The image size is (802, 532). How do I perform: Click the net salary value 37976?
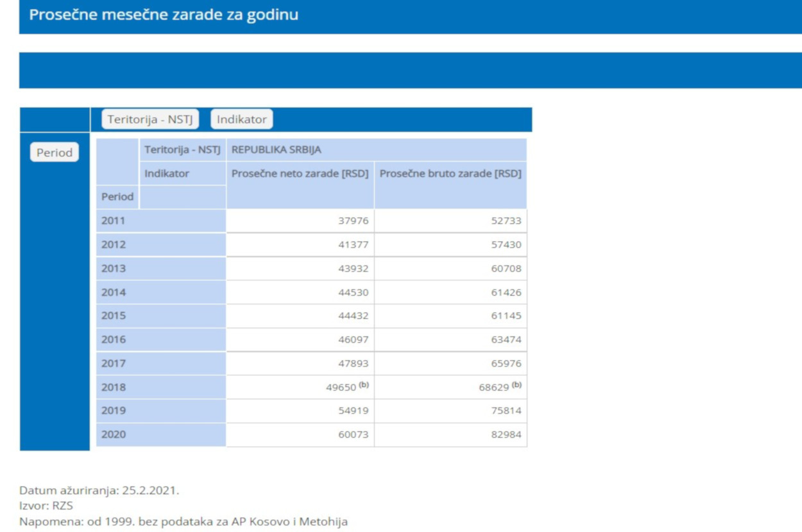click(354, 221)
